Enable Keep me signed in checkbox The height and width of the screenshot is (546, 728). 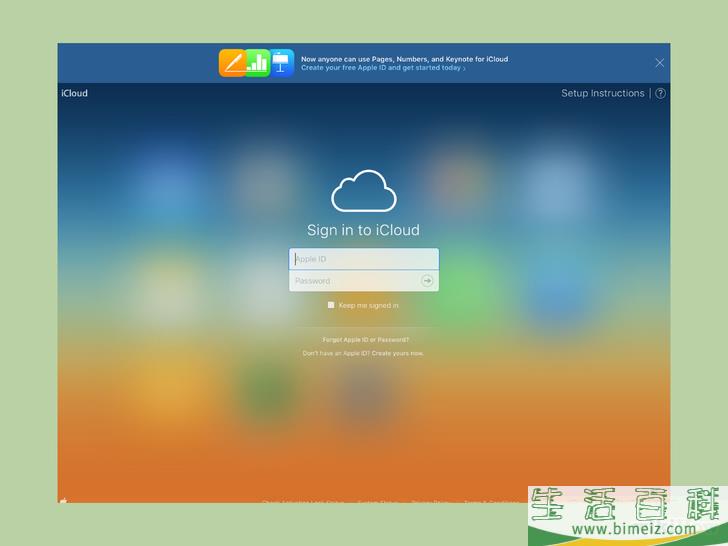click(x=331, y=305)
